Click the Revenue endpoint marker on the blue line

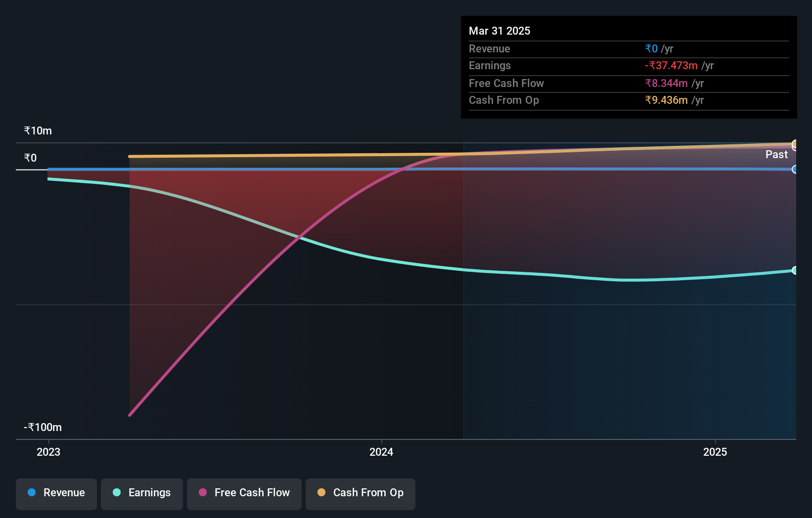(795, 170)
